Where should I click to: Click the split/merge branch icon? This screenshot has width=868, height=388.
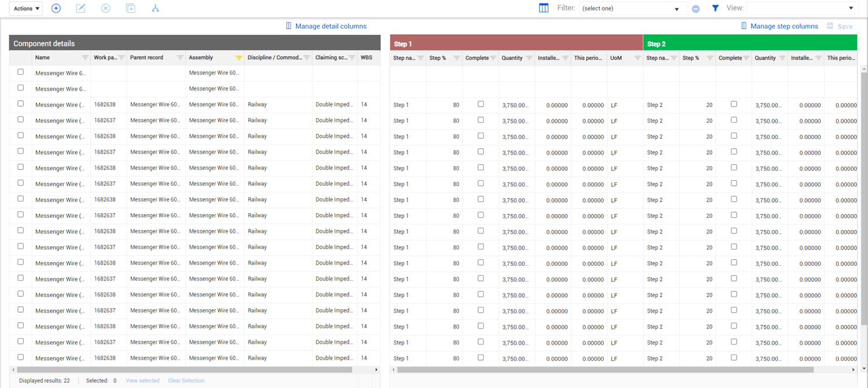(155, 8)
